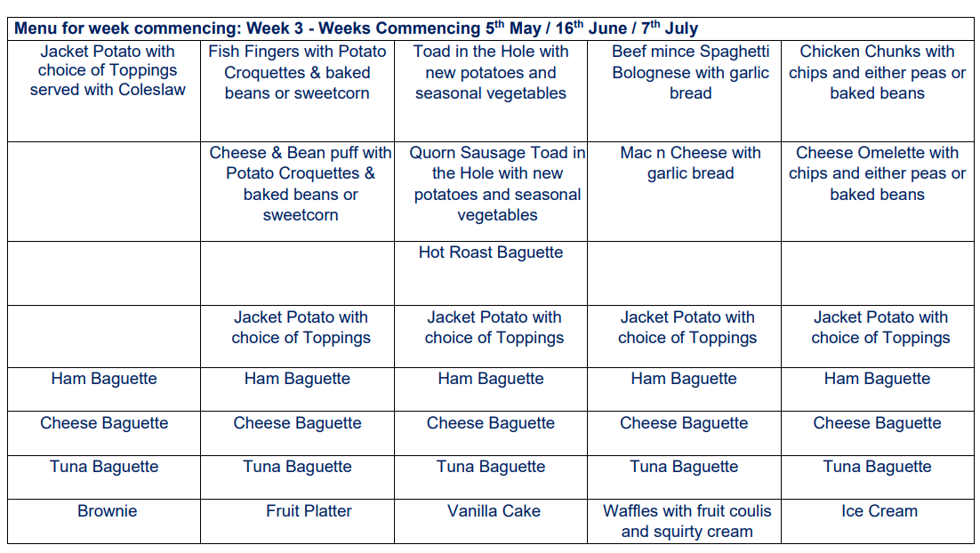Click the menu week commencing header text
Screen dimensions: 980x553
pos(356,28)
